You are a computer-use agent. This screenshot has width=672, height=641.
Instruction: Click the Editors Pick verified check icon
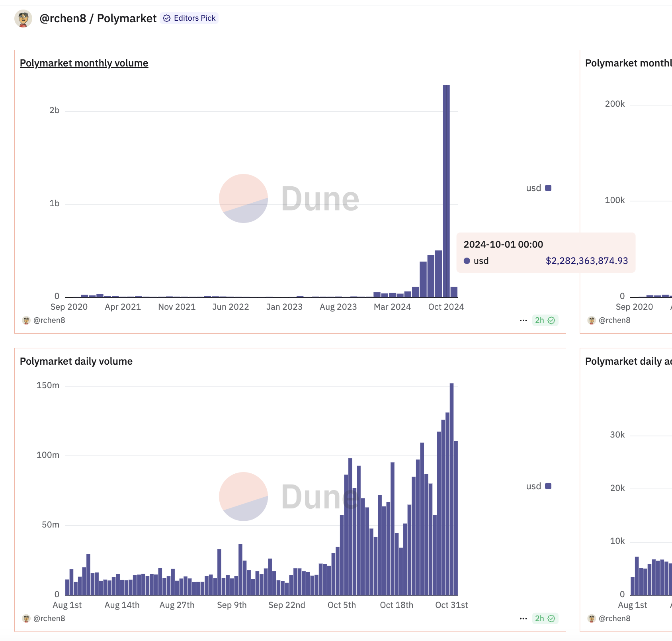click(x=167, y=18)
